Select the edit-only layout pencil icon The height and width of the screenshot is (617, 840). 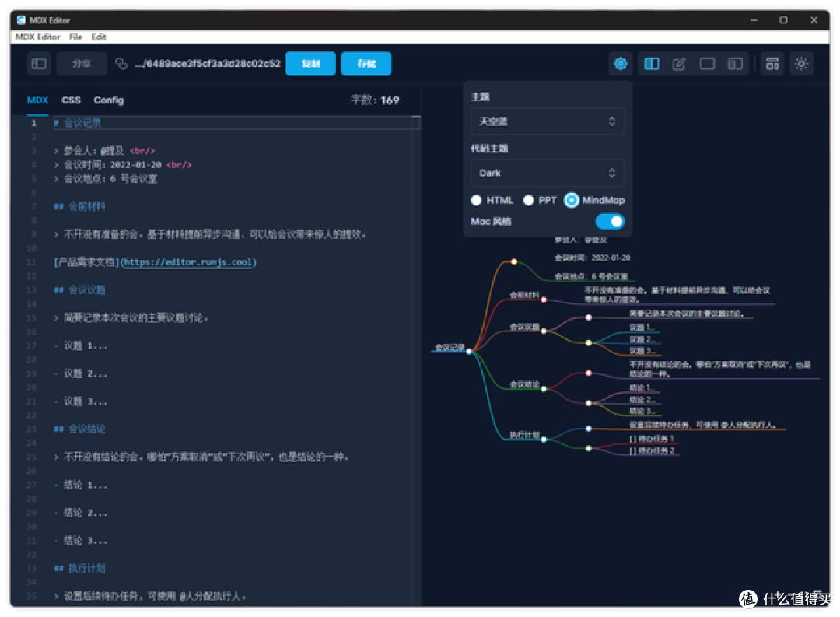pyautogui.click(x=679, y=64)
